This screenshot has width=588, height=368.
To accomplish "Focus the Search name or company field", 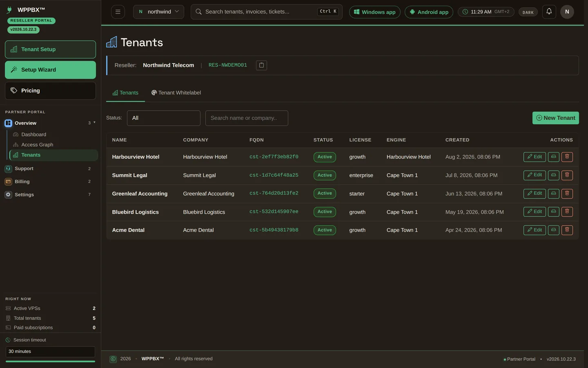I will click(x=247, y=118).
